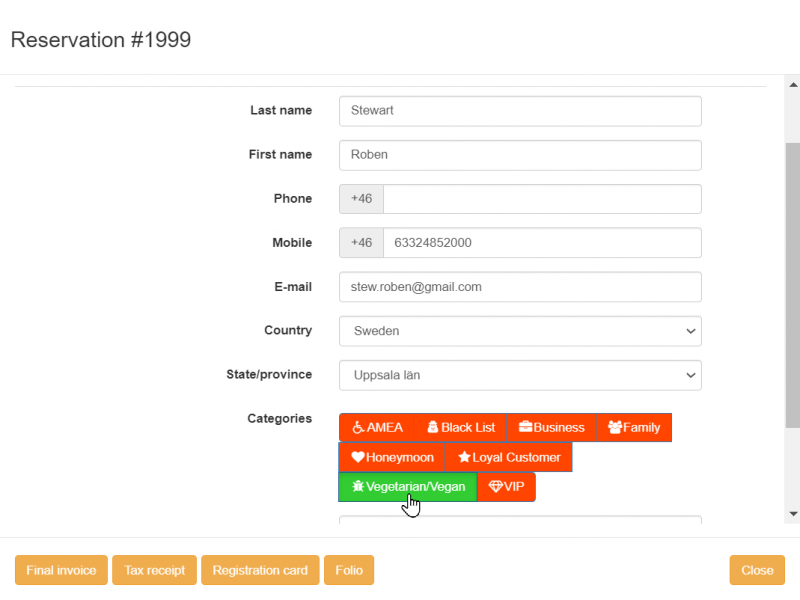Click the Vegetarian/Vegan bug icon
The width and height of the screenshot is (800, 600).
coord(358,487)
